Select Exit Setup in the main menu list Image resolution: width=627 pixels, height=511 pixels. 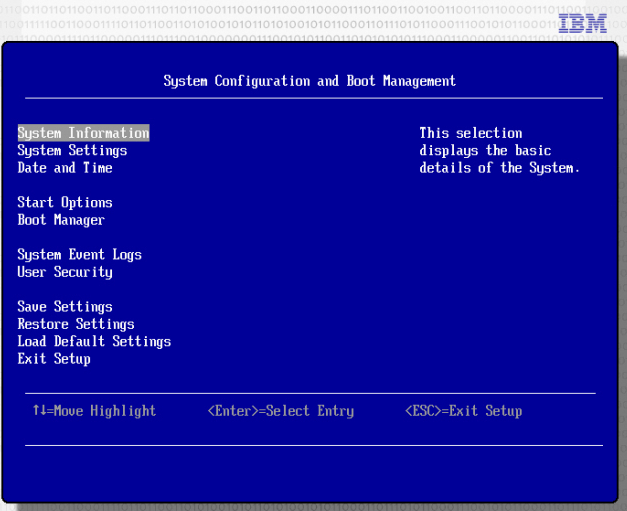pos(54,359)
